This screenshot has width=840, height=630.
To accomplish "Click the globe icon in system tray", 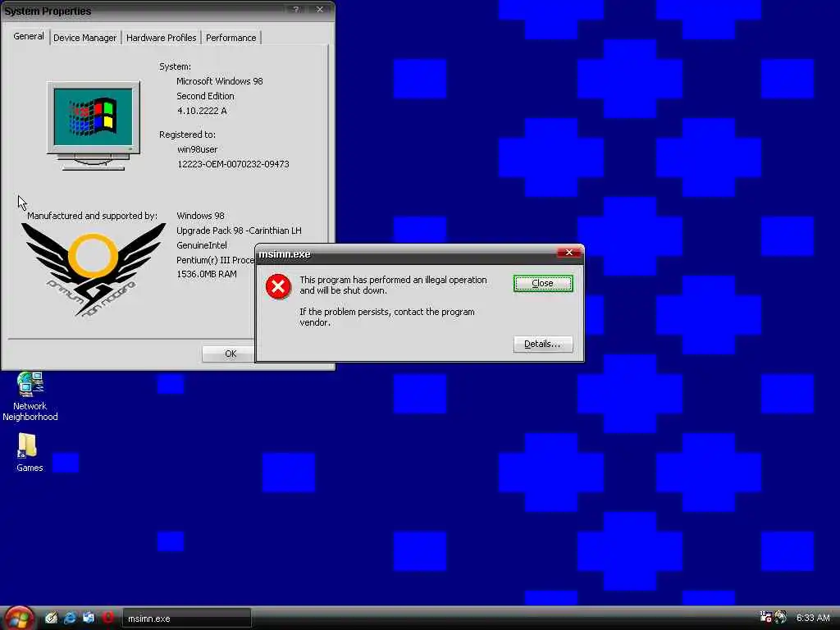I will [x=781, y=617].
